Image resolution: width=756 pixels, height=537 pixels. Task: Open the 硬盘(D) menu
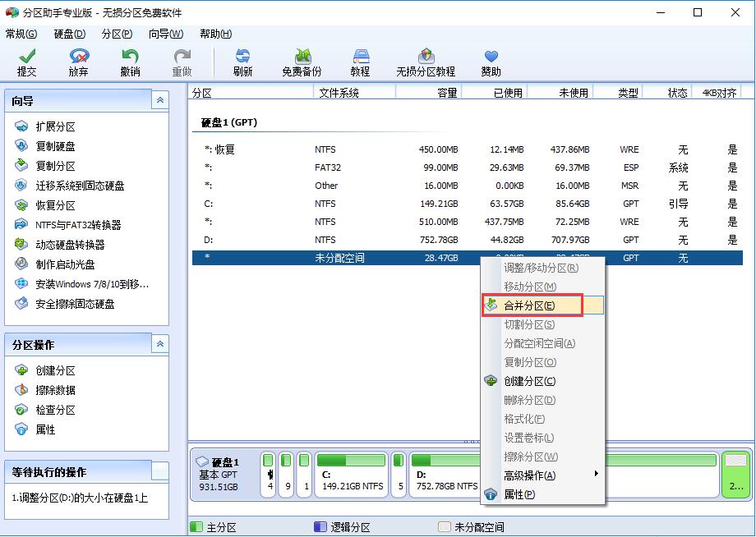tap(68, 33)
